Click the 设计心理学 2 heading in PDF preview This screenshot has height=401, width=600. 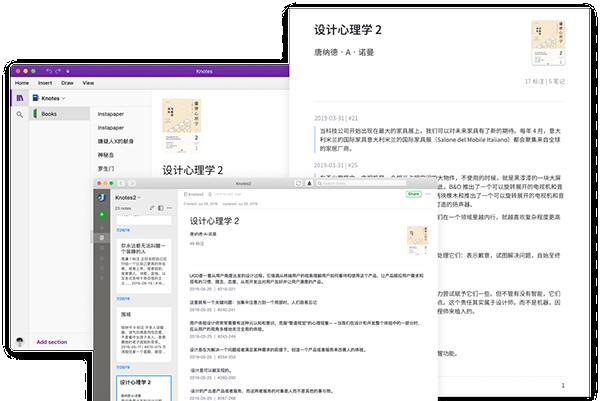(347, 30)
